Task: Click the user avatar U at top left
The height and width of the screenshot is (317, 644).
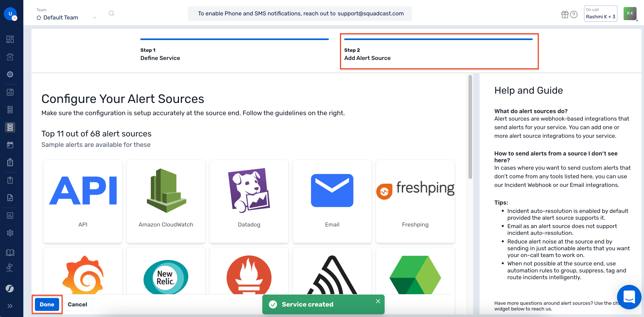Action: pos(10,14)
